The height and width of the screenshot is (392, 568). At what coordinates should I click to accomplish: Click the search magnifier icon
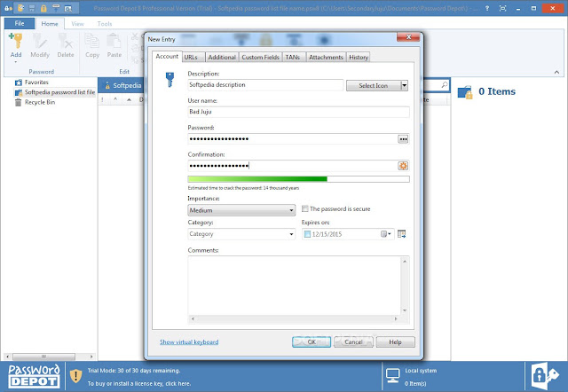click(x=444, y=85)
